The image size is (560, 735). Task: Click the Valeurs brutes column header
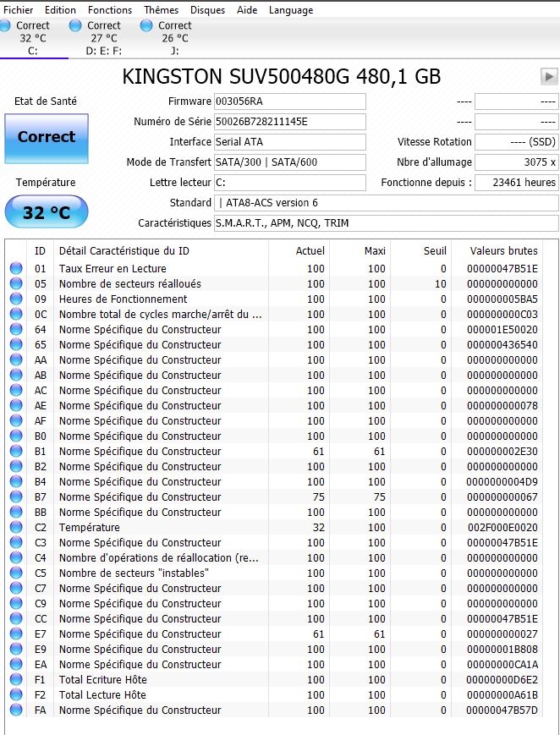[x=505, y=251]
